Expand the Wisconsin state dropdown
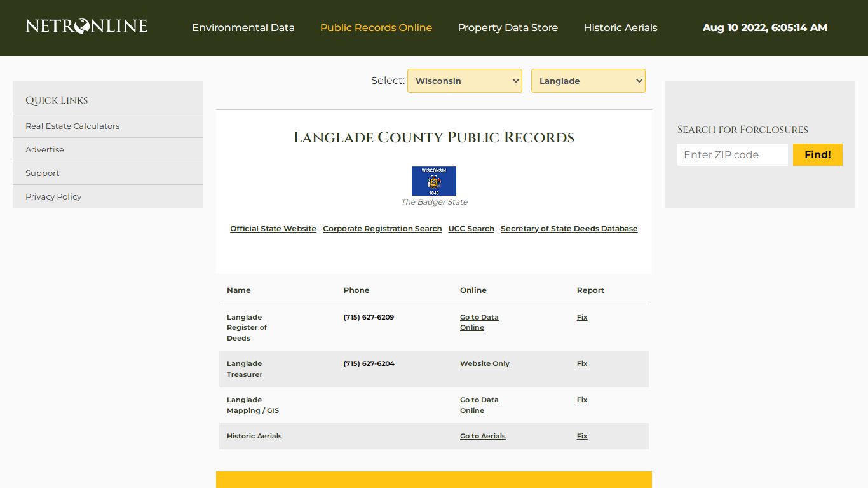 point(465,81)
